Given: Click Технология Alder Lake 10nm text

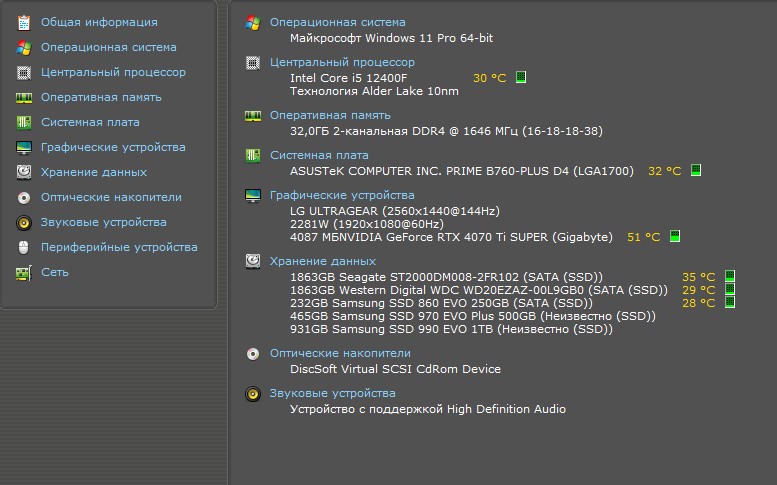Looking at the screenshot, I should click(x=374, y=91).
